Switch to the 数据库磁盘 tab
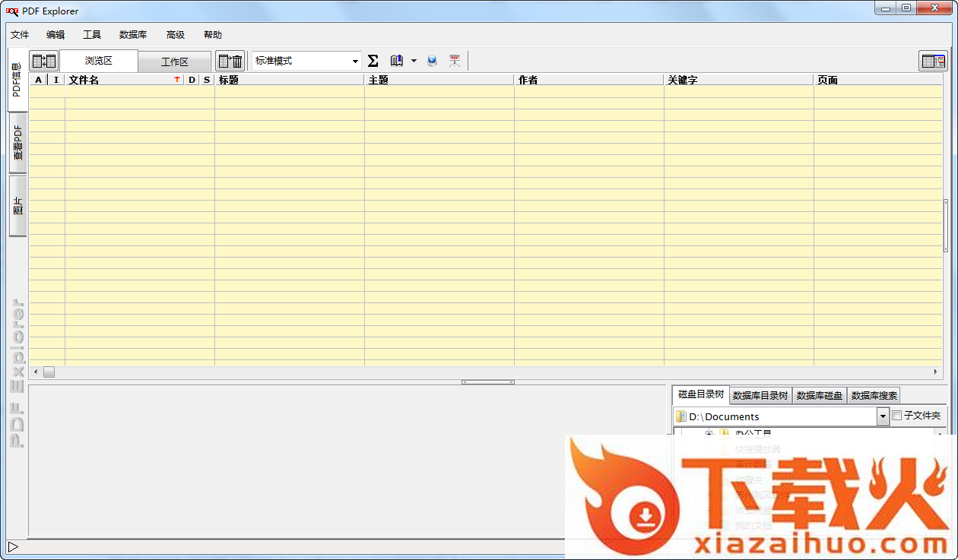Viewport: 958px width, 560px height. [x=820, y=395]
